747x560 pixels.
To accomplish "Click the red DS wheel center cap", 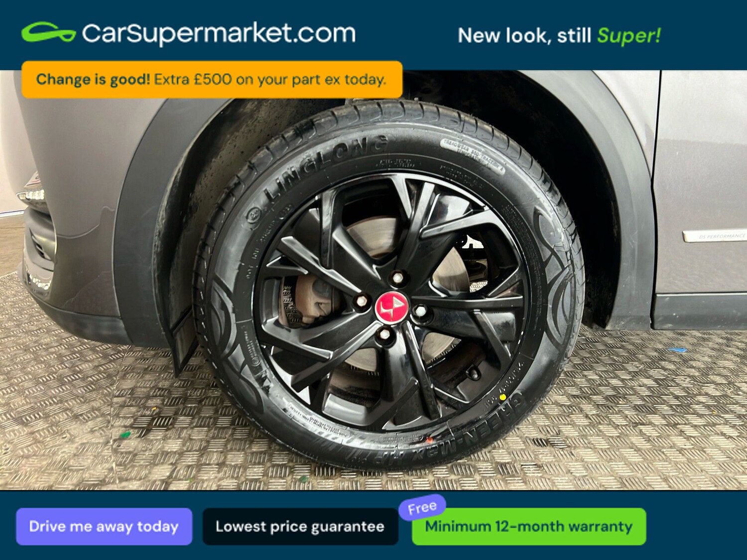I will [x=391, y=308].
